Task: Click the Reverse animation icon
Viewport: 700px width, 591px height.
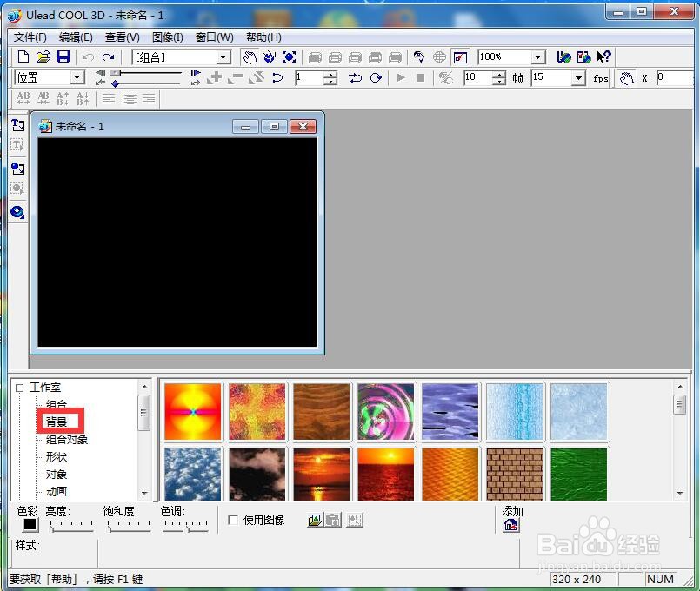Action: [257, 78]
